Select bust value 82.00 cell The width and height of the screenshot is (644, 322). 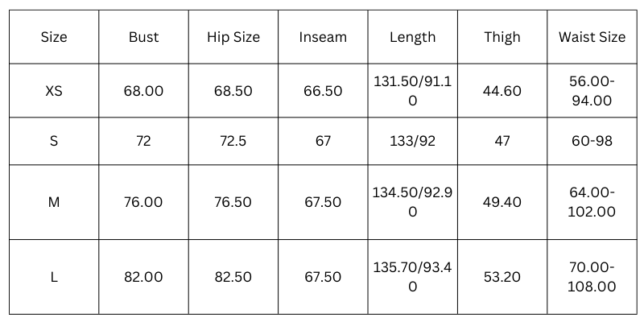coord(143,277)
